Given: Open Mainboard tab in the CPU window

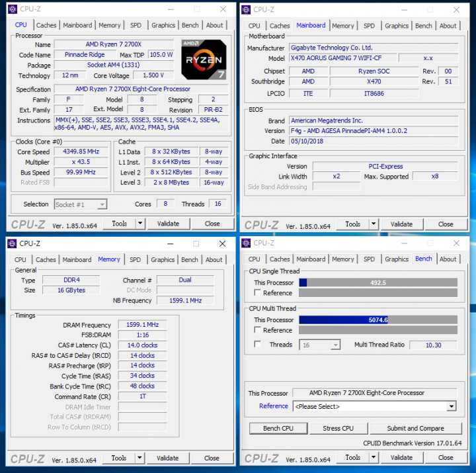Looking at the screenshot, I should (x=77, y=25).
